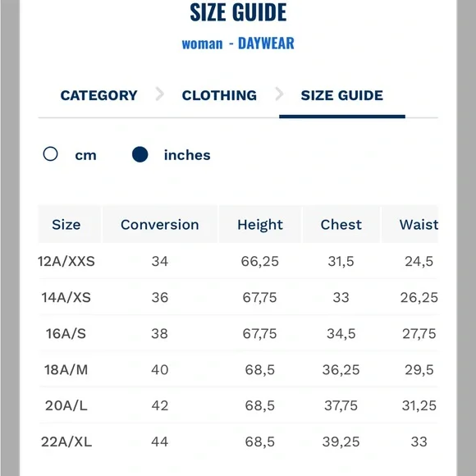The height and width of the screenshot is (476, 476).
Task: Switch to the CLOTHING tab
Action: (x=219, y=95)
